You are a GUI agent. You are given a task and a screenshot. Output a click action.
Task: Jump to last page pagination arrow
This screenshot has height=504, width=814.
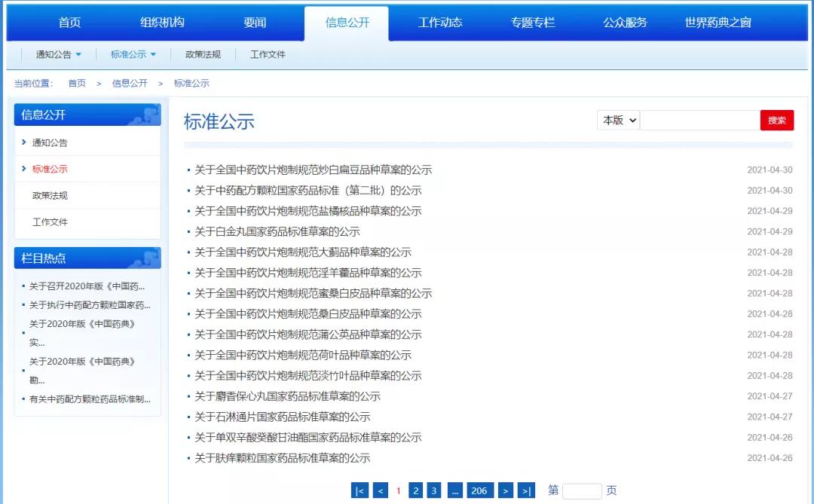(527, 490)
